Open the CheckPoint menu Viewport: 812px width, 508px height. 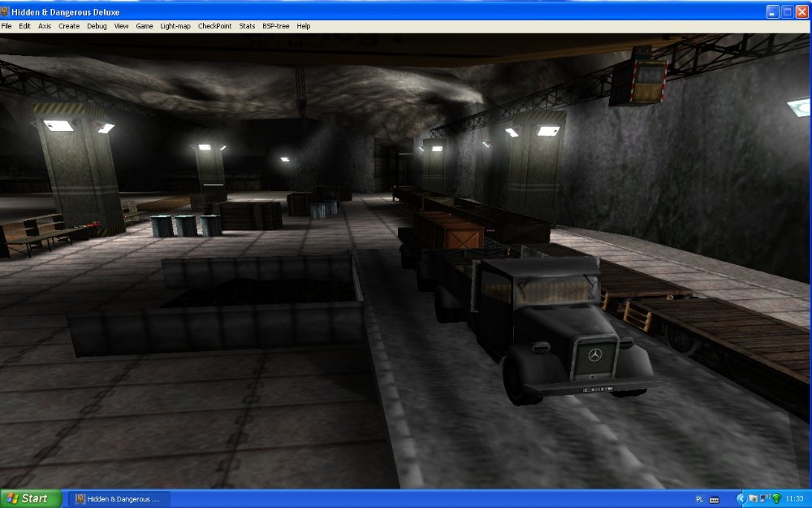[215, 26]
